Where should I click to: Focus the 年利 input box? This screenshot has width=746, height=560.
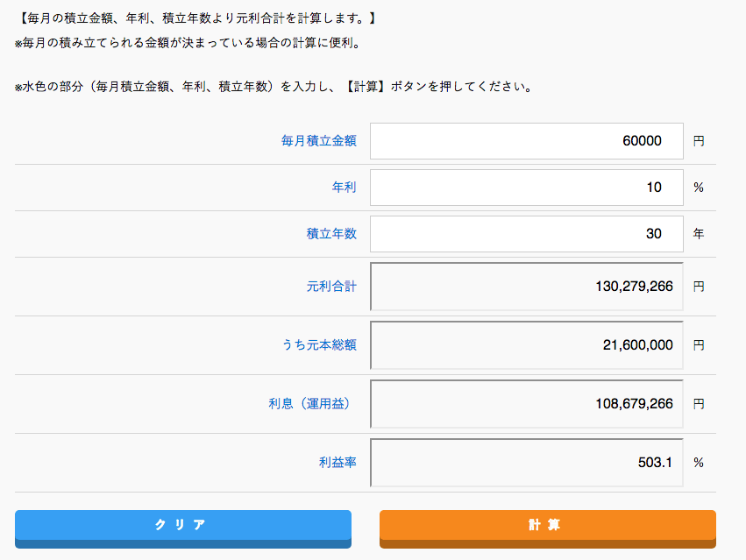pyautogui.click(x=526, y=188)
